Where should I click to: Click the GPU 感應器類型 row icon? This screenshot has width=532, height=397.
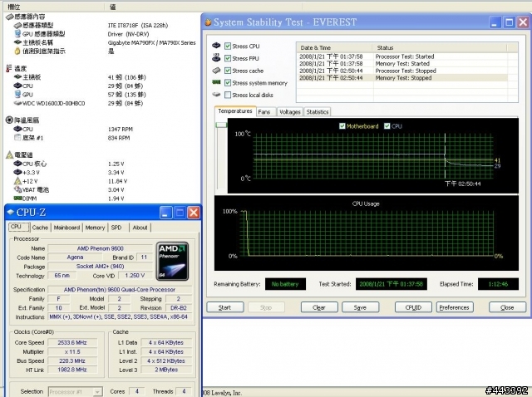[x=17, y=33]
